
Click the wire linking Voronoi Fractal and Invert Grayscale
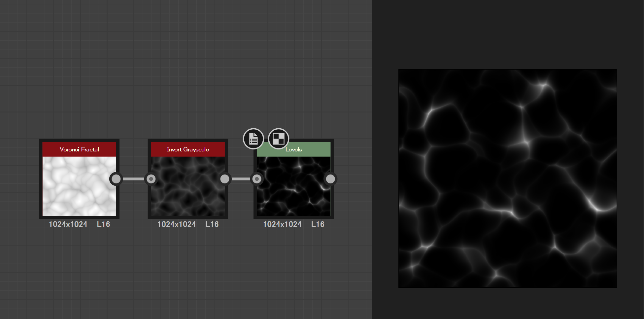(134, 179)
